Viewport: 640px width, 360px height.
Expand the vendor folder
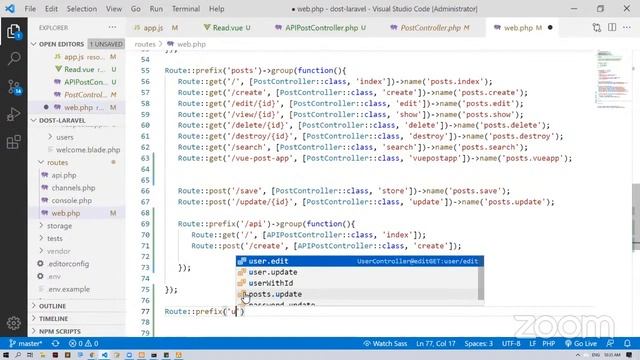[x=58, y=251]
